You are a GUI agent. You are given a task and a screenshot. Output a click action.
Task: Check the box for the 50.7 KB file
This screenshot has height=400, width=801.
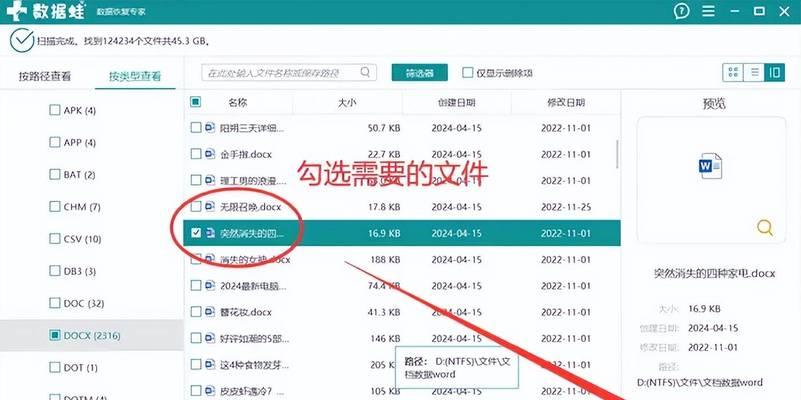click(x=196, y=128)
